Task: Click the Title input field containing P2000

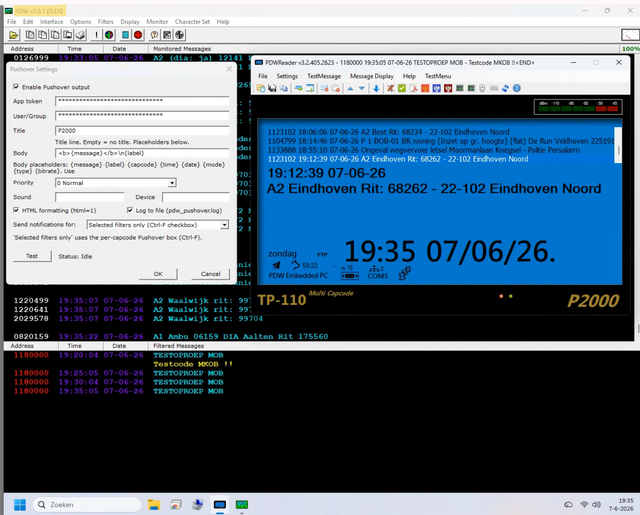Action: coord(142,131)
